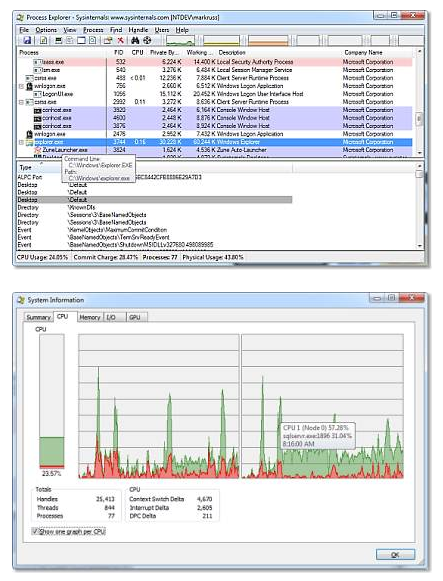Viewport: 443px width, 581px height.
Task: Click Commit Charge 28.47% in status bar
Action: [x=106, y=257]
